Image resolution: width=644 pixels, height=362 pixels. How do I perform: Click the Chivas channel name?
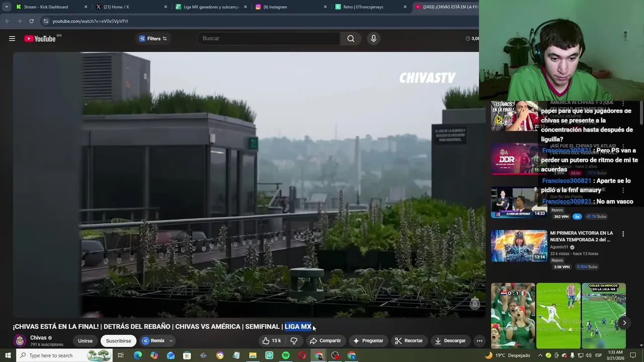[x=38, y=338]
